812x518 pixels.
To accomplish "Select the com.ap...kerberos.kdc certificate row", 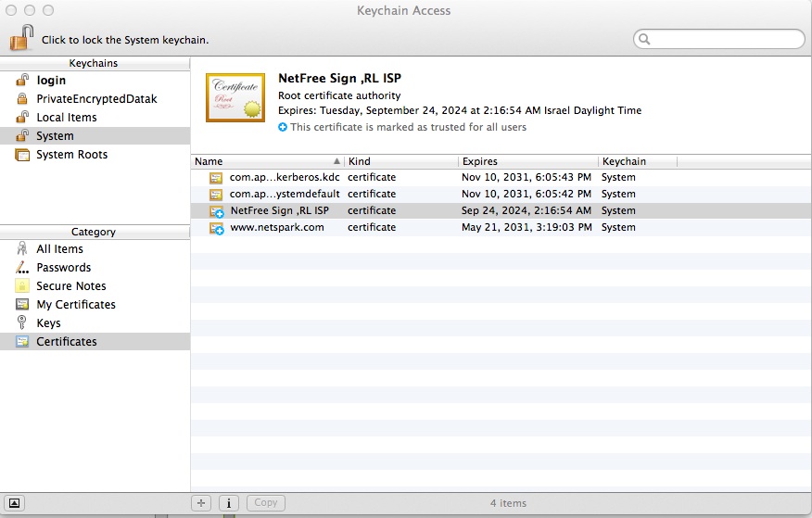I will point(501,178).
